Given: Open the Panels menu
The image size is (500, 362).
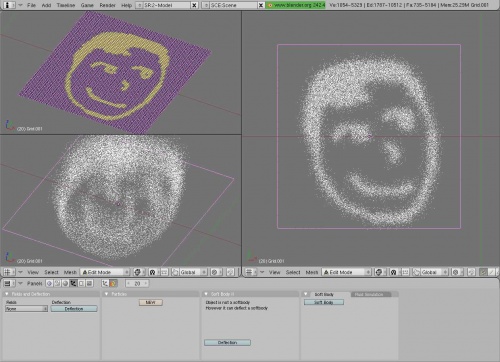Looking at the screenshot, I should pos(34,284).
